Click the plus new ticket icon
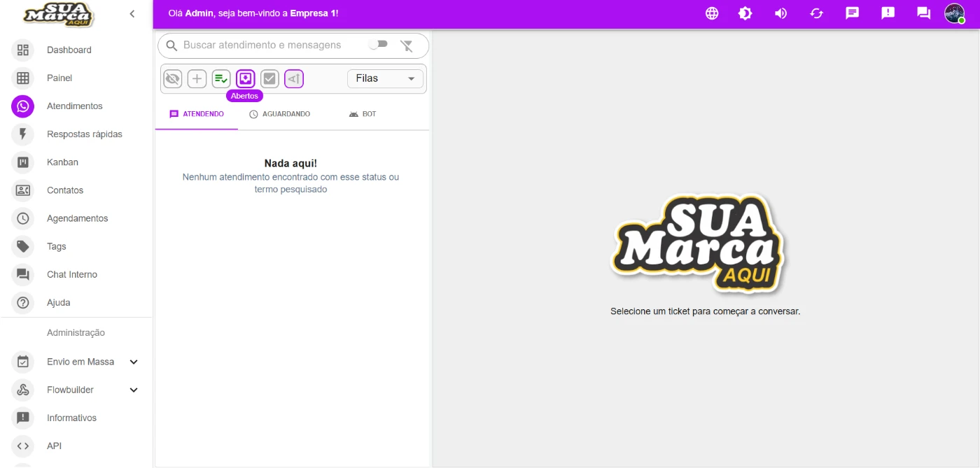Viewport: 980px width, 468px height. point(197,79)
